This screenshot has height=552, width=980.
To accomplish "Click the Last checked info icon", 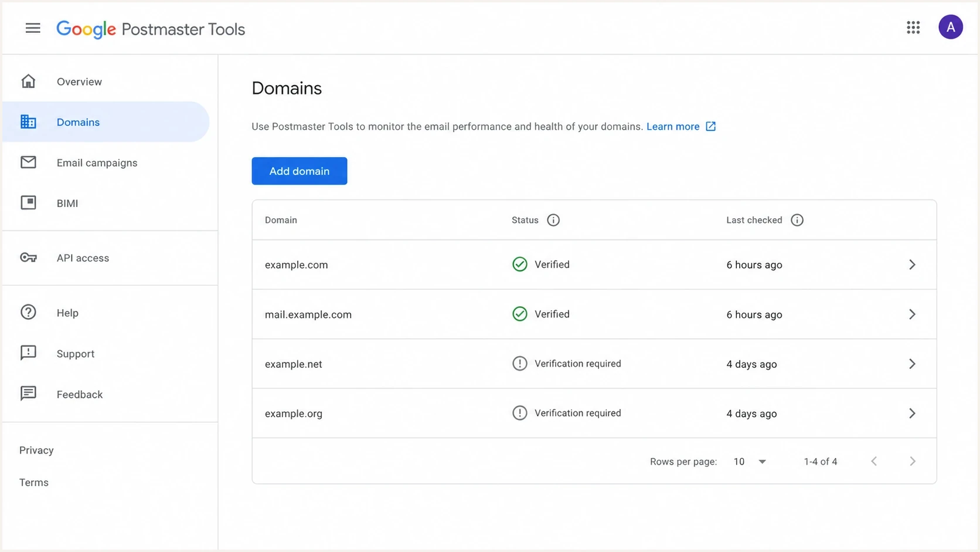I will click(797, 220).
